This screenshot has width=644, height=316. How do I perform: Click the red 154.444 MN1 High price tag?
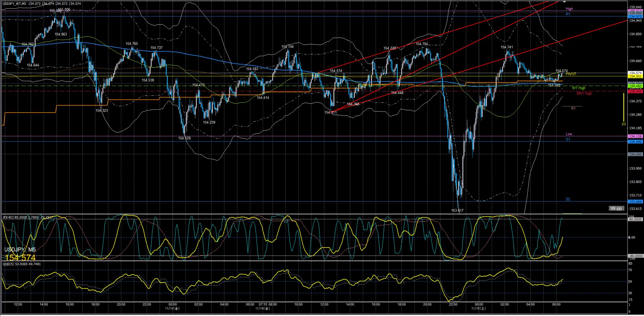[635, 91]
